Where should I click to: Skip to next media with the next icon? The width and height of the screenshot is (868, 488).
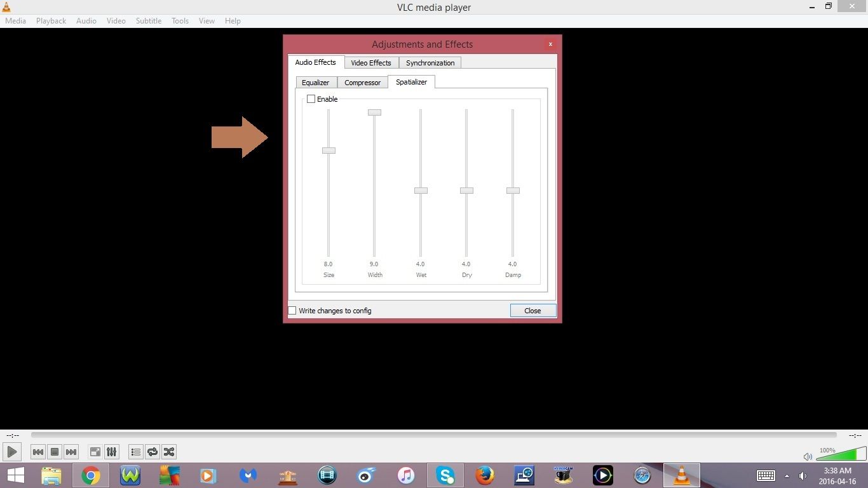click(x=71, y=452)
